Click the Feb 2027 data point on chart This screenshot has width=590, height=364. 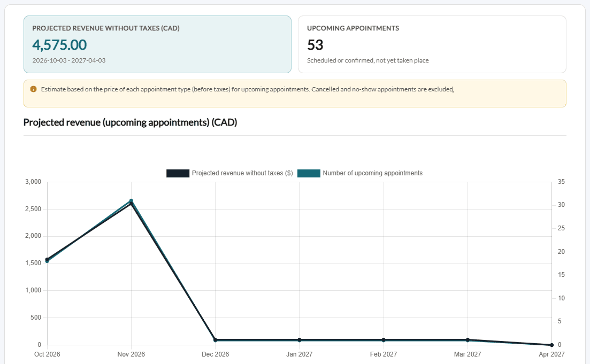tap(384, 339)
